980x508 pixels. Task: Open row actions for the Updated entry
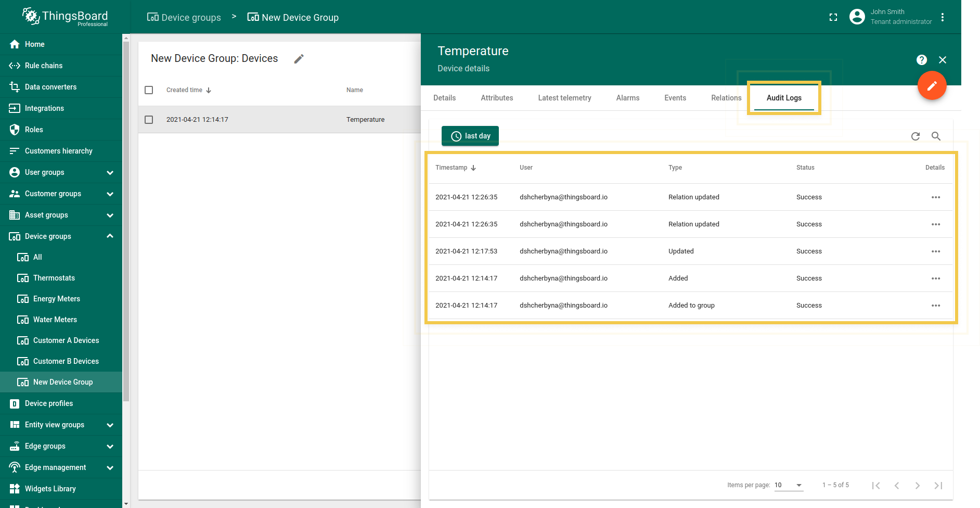click(x=936, y=251)
